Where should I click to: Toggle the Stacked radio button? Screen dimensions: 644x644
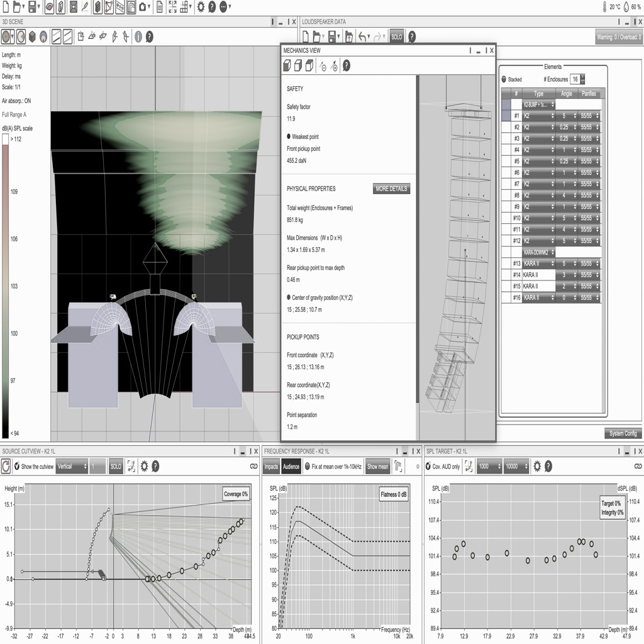pos(504,80)
